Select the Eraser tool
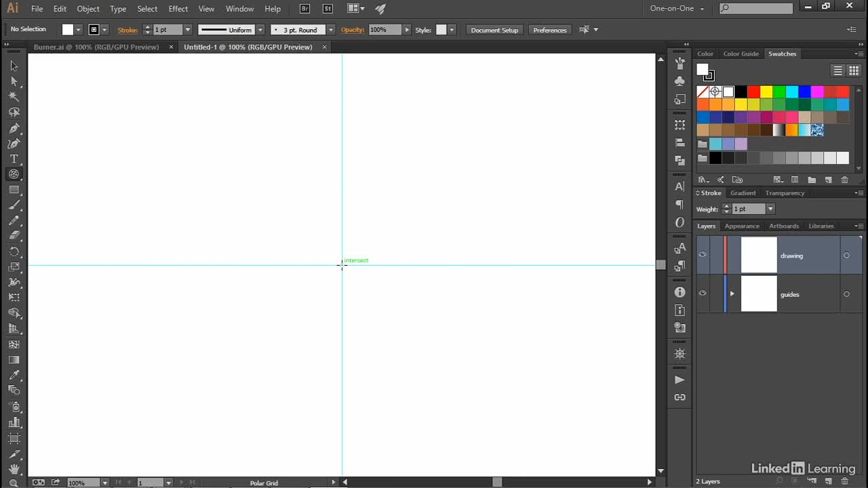 14,235
